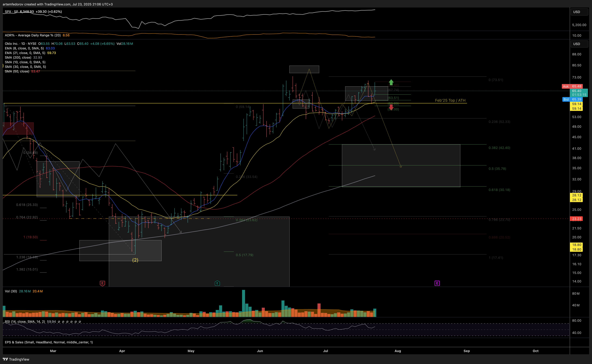Select the SMA (50, close) legend

coord(17,71)
